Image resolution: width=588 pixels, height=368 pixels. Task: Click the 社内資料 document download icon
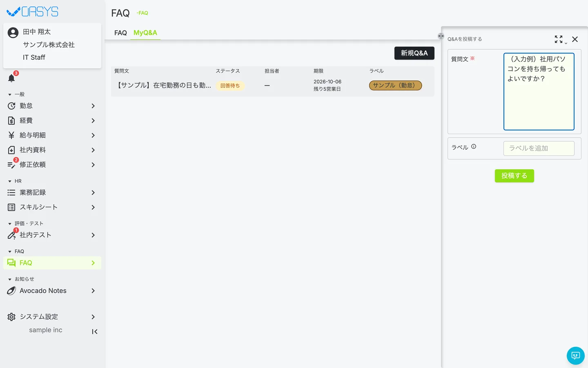point(11,150)
